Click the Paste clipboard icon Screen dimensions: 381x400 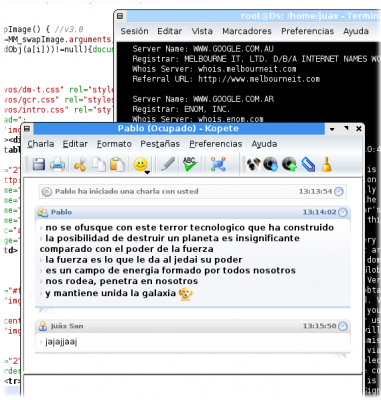(117, 164)
